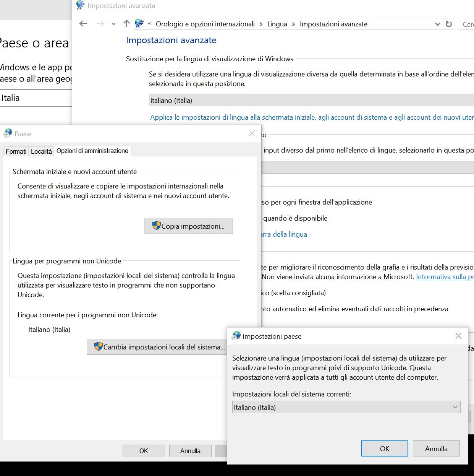Click the back arrow in Impostazioni avanzate
This screenshot has height=476, width=474.
(83, 24)
